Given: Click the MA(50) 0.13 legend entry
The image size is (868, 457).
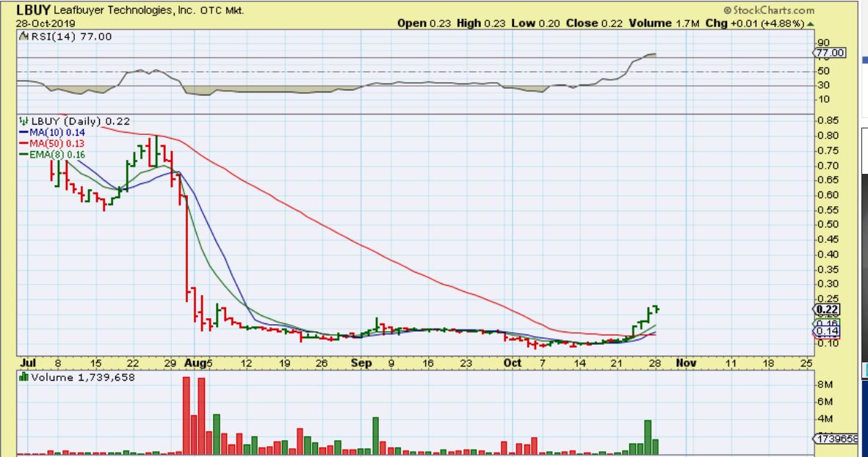Looking at the screenshot, I should click(52, 143).
